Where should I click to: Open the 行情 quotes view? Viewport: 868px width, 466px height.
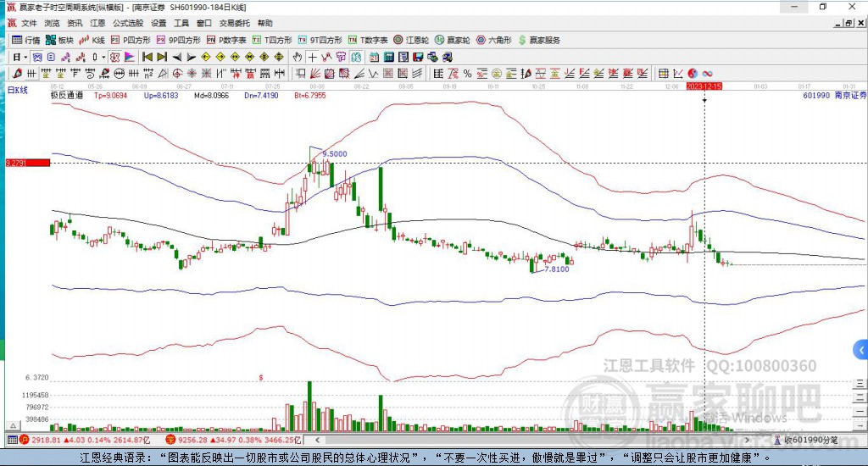click(25, 40)
